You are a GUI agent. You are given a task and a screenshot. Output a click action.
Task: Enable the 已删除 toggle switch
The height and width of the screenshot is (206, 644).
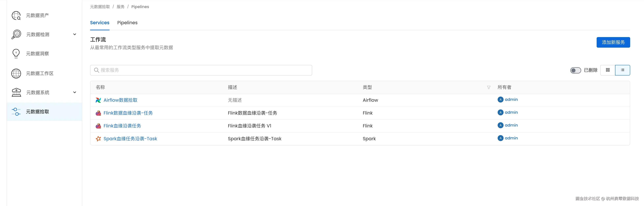pyautogui.click(x=575, y=70)
